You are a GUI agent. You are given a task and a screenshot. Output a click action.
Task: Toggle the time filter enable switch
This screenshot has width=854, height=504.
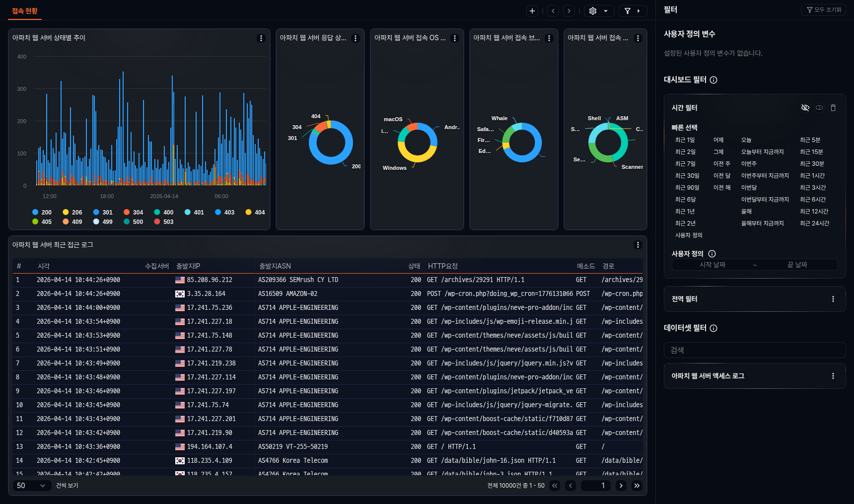point(819,108)
